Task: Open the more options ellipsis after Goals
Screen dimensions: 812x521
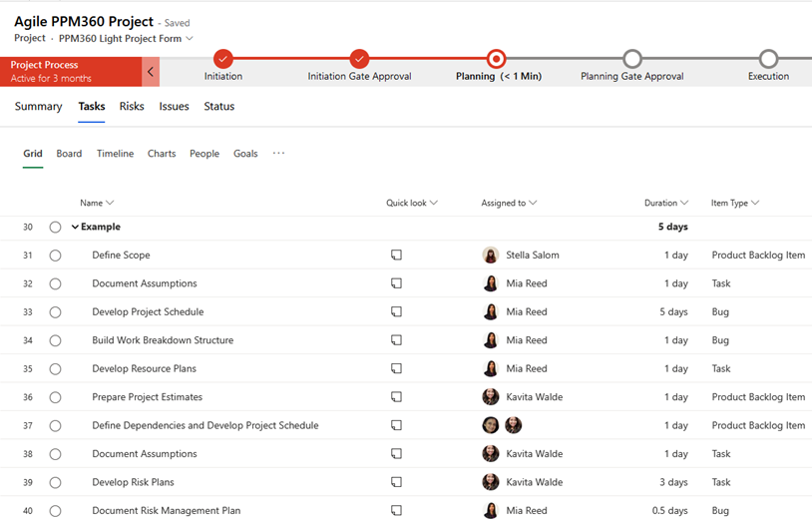Action: click(278, 154)
